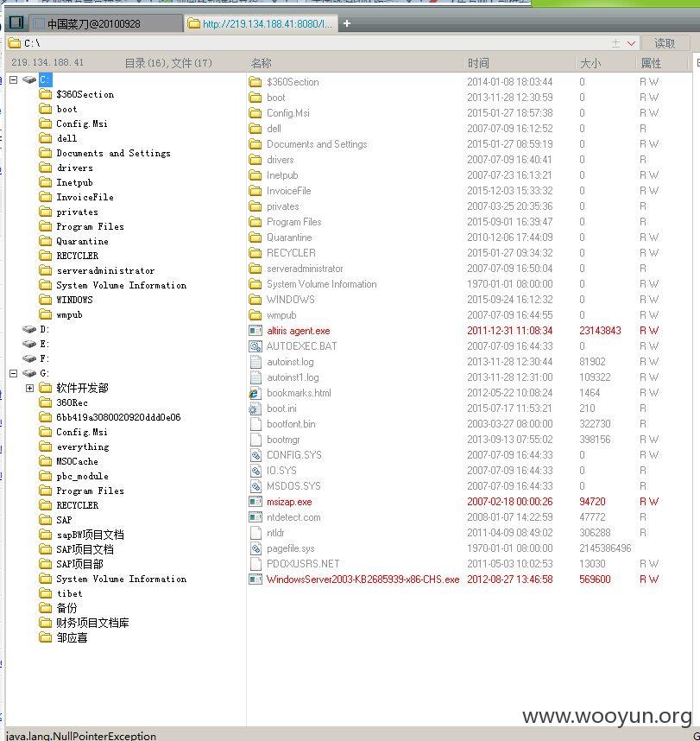Select the tibet folder in tree

69,593
